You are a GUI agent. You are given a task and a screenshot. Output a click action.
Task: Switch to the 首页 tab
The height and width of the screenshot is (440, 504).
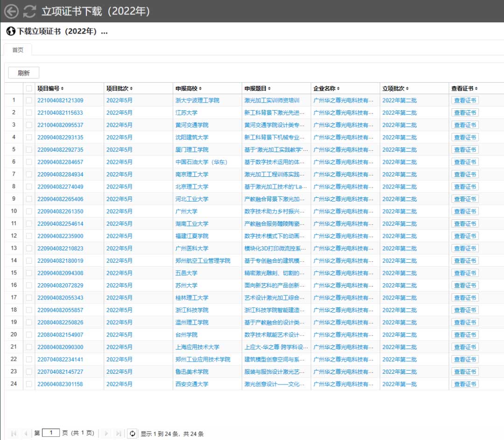(x=18, y=50)
